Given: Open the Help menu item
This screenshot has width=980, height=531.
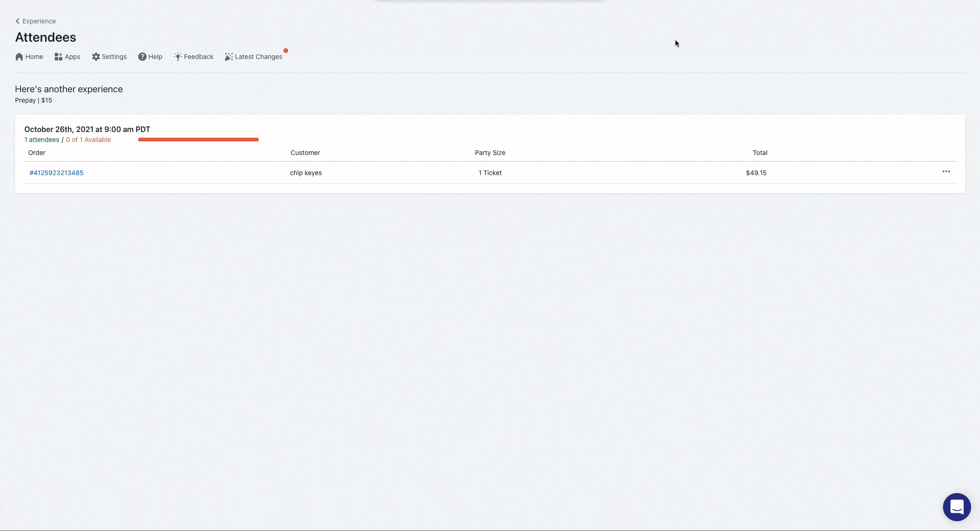Looking at the screenshot, I should point(150,57).
